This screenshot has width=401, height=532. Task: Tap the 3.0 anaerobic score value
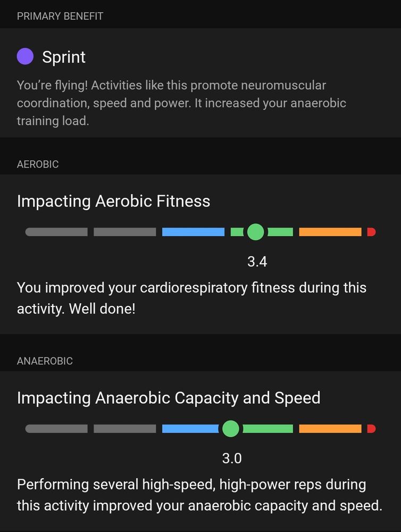click(232, 459)
